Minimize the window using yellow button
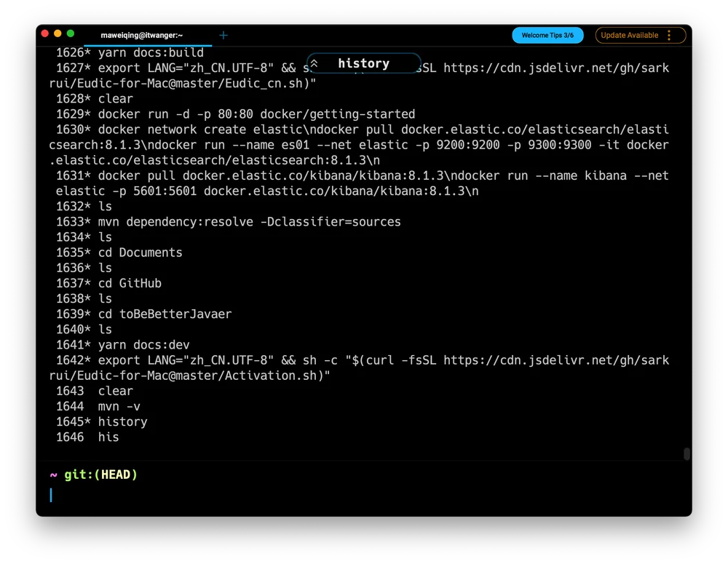This screenshot has height=564, width=728. [x=58, y=33]
